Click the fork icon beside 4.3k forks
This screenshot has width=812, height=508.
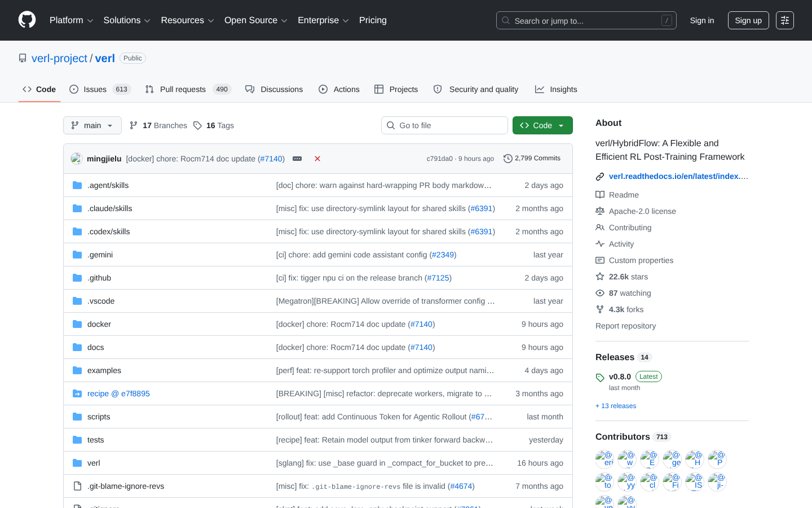[600, 309]
